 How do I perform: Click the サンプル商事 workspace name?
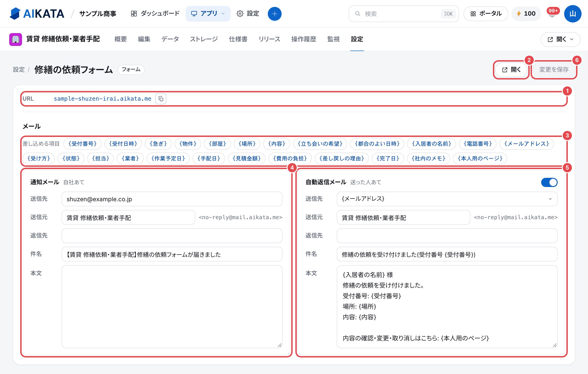(x=98, y=14)
